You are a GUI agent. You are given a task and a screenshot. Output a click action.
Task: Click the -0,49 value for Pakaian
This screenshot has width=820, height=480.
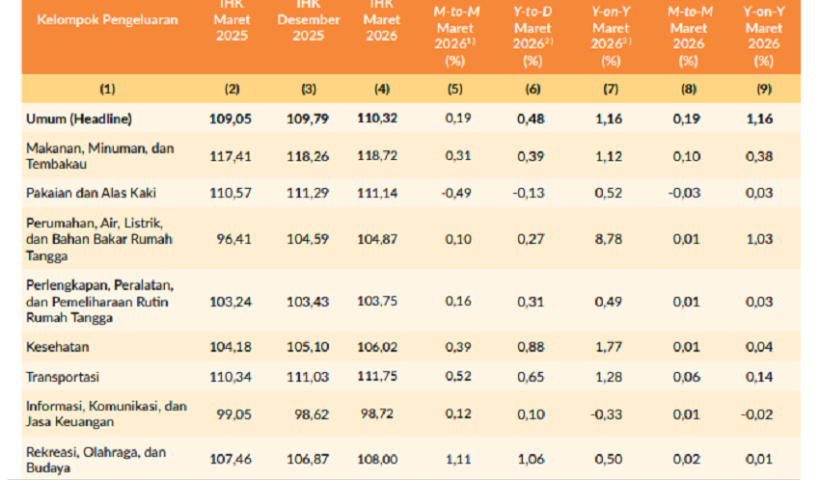(457, 191)
